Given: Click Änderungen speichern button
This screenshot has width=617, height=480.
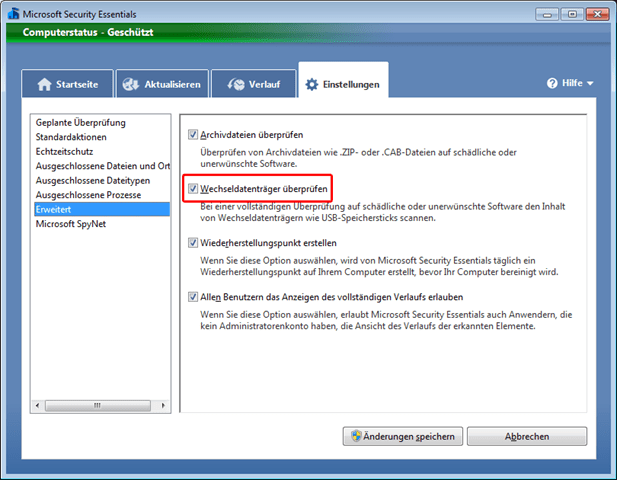Looking at the screenshot, I should 403,436.
